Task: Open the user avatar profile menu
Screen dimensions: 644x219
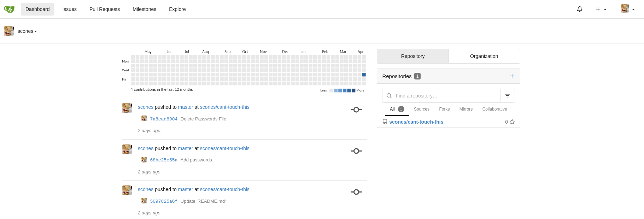Action: tap(627, 9)
